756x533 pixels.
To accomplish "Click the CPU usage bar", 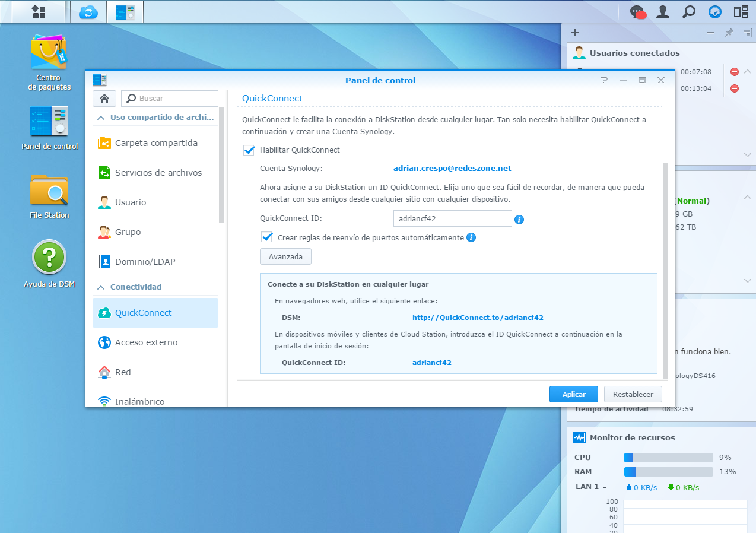I will point(668,458).
